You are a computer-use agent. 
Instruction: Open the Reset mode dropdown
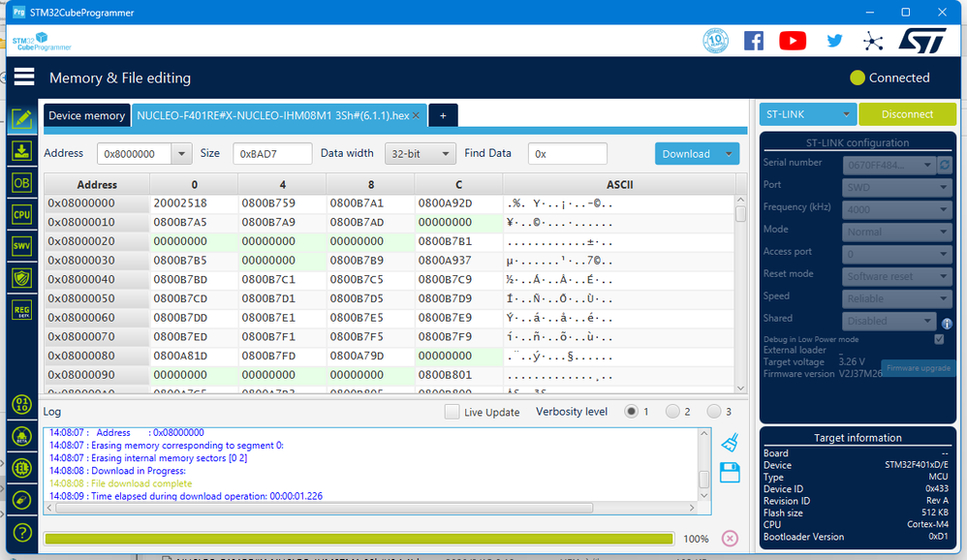click(x=897, y=276)
